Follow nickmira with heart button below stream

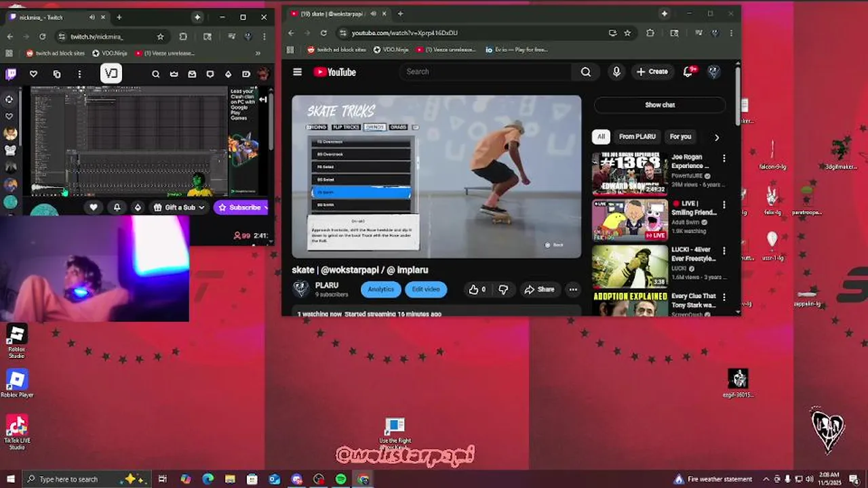[94, 207]
